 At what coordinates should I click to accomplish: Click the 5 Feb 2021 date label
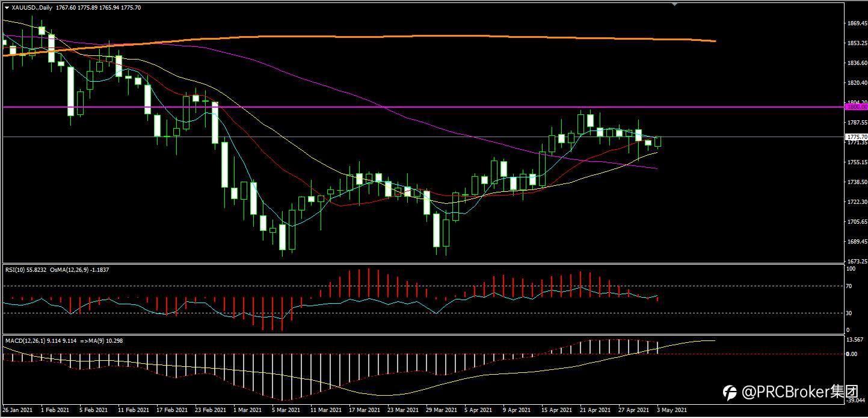pyautogui.click(x=94, y=410)
